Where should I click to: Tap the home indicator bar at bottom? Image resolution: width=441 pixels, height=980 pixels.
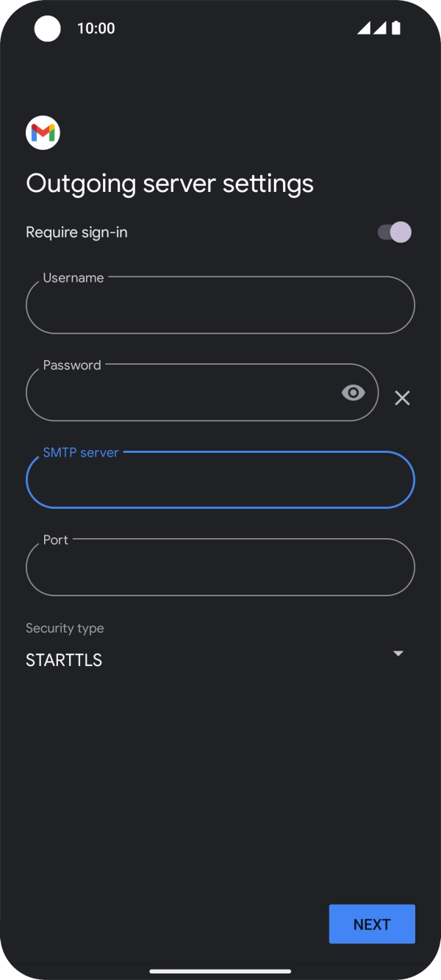[220, 970]
